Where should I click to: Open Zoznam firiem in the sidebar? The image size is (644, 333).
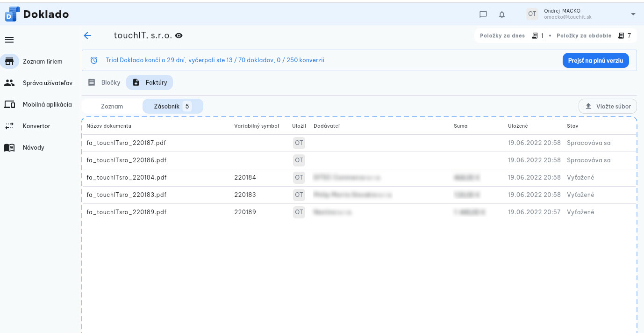[42, 61]
